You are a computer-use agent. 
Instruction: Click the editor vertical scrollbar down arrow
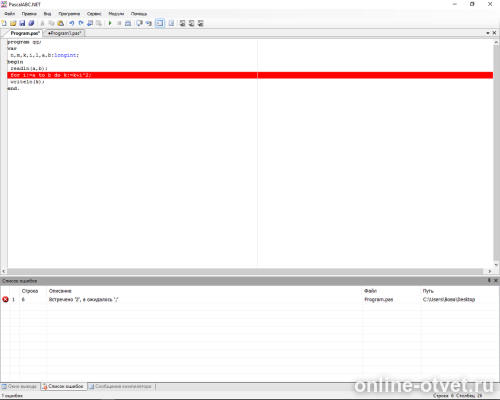pyautogui.click(x=496, y=265)
